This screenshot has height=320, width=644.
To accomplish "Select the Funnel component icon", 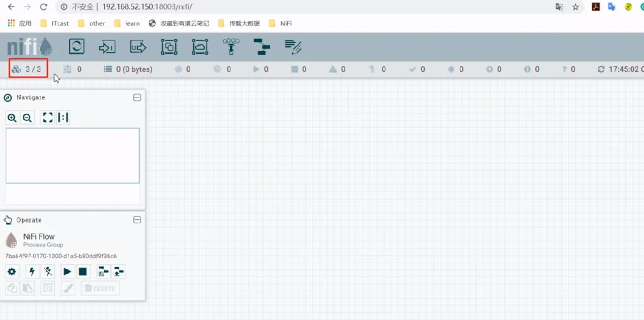I will pyautogui.click(x=230, y=46).
